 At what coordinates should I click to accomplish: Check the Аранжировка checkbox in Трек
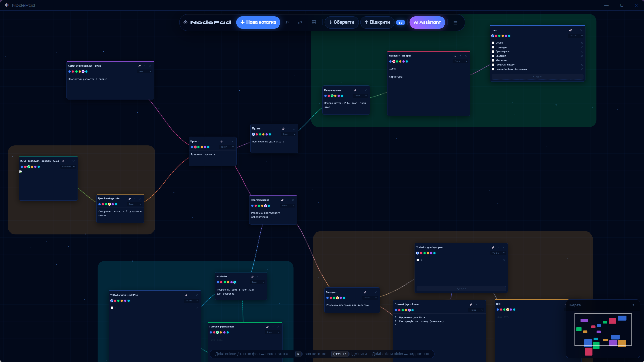(493, 52)
